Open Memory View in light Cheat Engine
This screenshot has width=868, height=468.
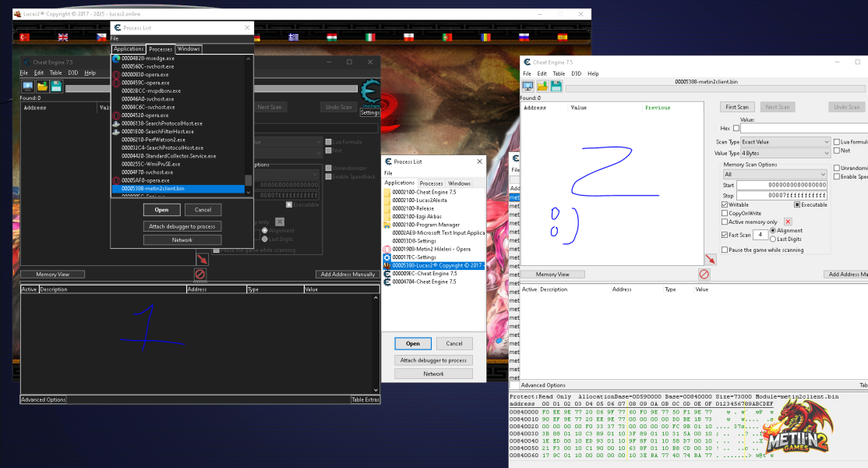point(552,275)
